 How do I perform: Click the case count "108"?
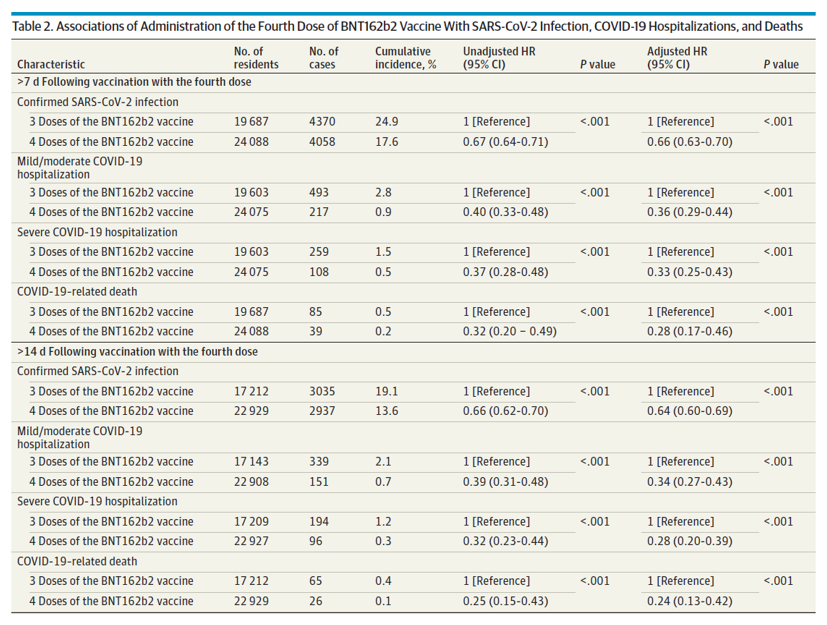tap(319, 272)
